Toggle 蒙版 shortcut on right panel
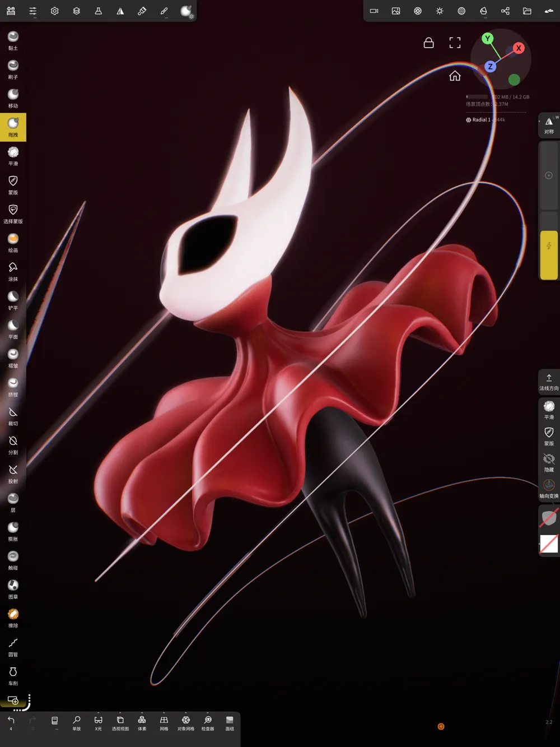Viewport: 560px width, 747px height. (x=549, y=437)
